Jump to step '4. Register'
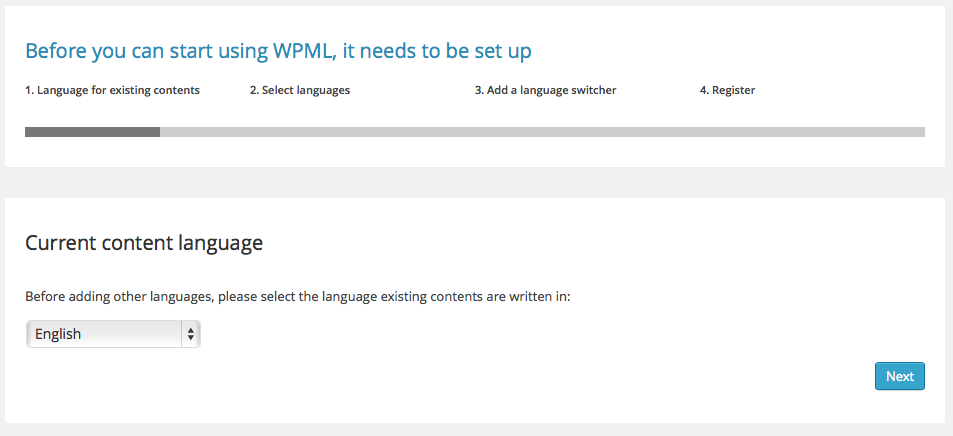 [727, 90]
